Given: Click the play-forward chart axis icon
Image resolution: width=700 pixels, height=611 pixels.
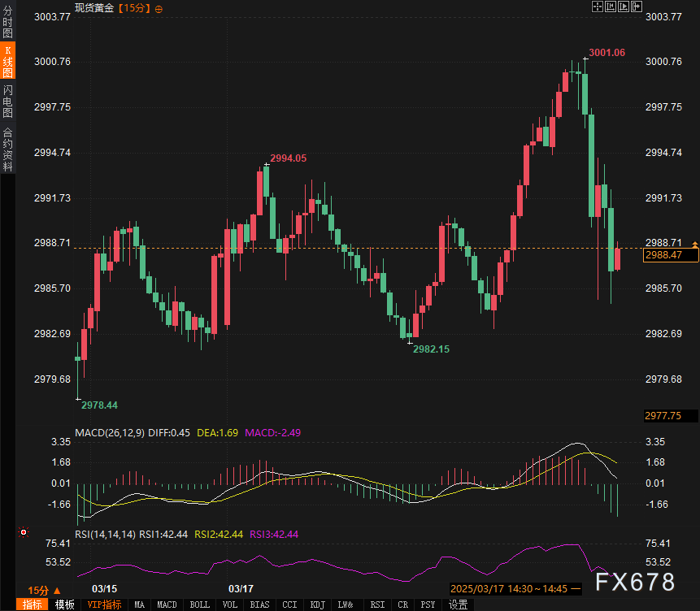Looking at the screenshot, I should pos(624,6).
